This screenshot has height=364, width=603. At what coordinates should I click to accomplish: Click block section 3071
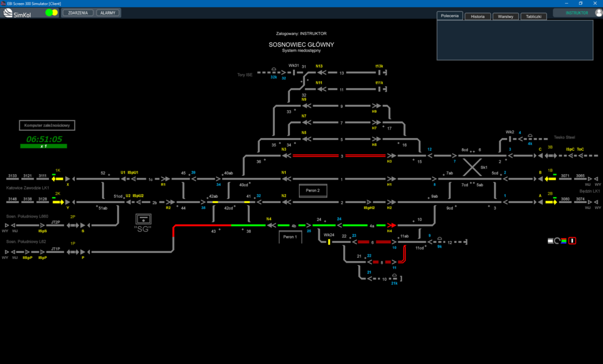(565, 179)
